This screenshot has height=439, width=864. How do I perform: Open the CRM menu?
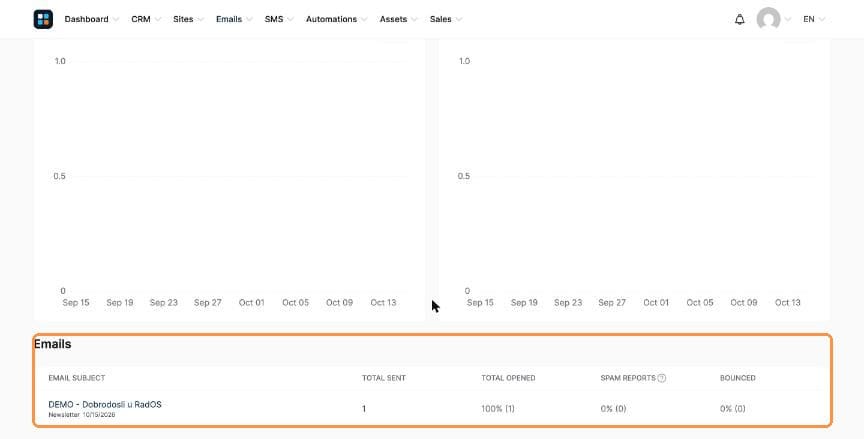coord(141,19)
